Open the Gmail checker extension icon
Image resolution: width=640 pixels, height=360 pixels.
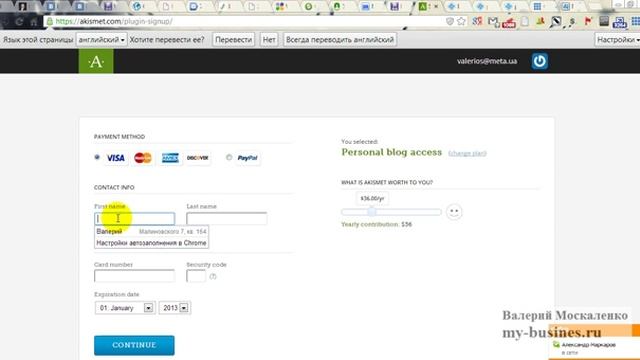coord(493,22)
